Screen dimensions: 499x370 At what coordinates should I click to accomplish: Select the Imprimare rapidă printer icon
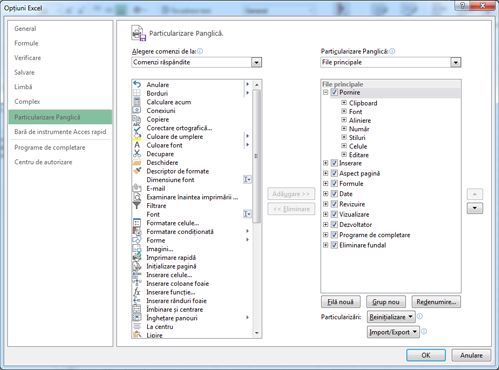[137, 257]
